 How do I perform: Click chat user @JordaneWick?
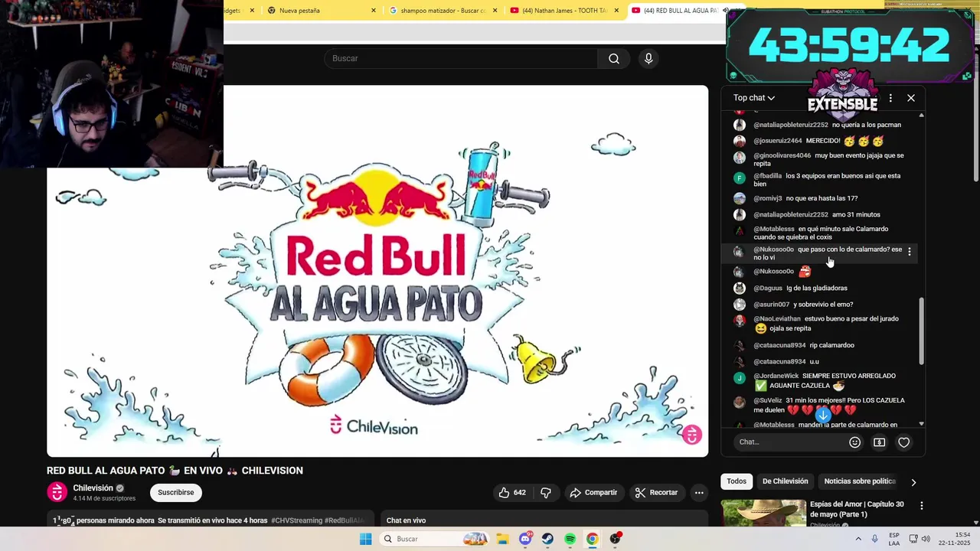(776, 377)
